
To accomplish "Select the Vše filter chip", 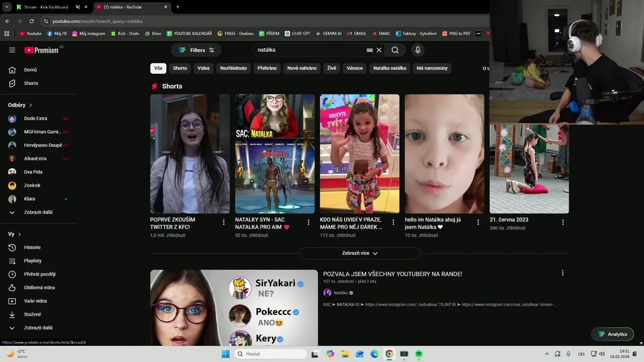I will click(x=158, y=68).
